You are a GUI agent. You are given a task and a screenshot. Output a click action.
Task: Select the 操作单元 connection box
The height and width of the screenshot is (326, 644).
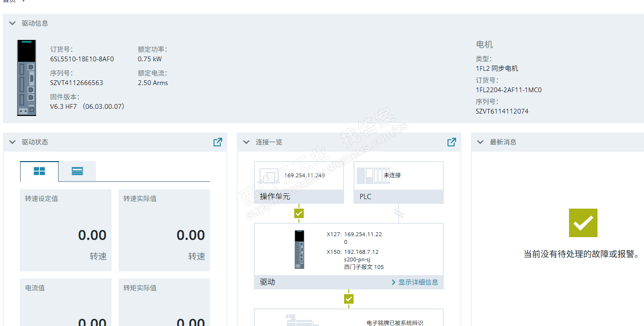[x=299, y=182]
